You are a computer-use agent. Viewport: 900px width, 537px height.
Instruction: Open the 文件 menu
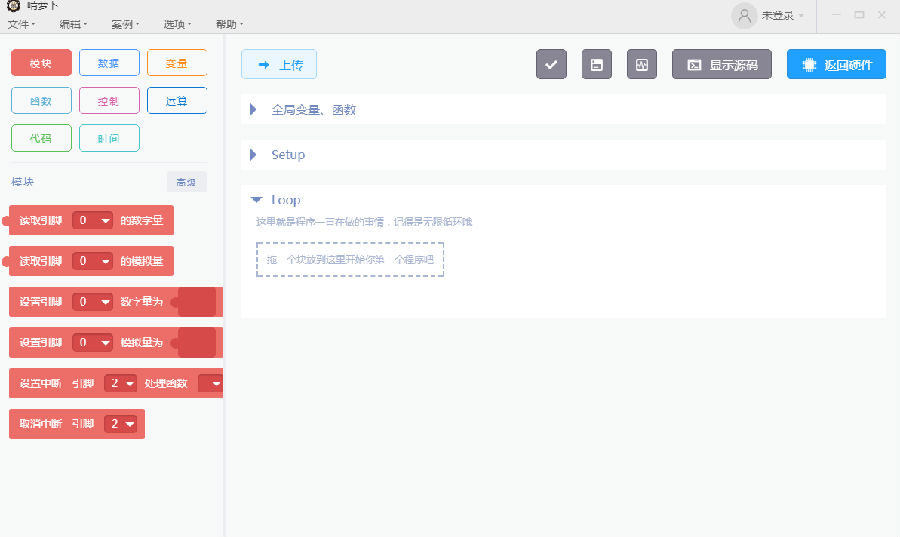coord(21,24)
